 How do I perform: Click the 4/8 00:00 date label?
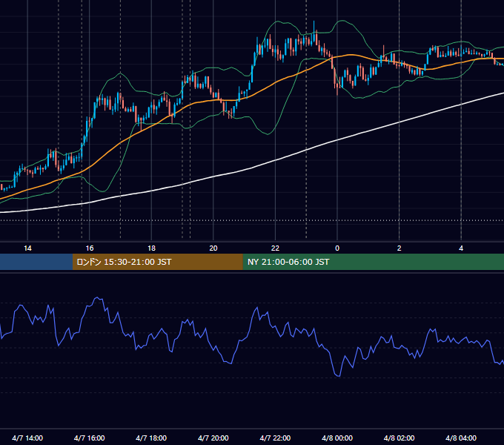click(337, 438)
